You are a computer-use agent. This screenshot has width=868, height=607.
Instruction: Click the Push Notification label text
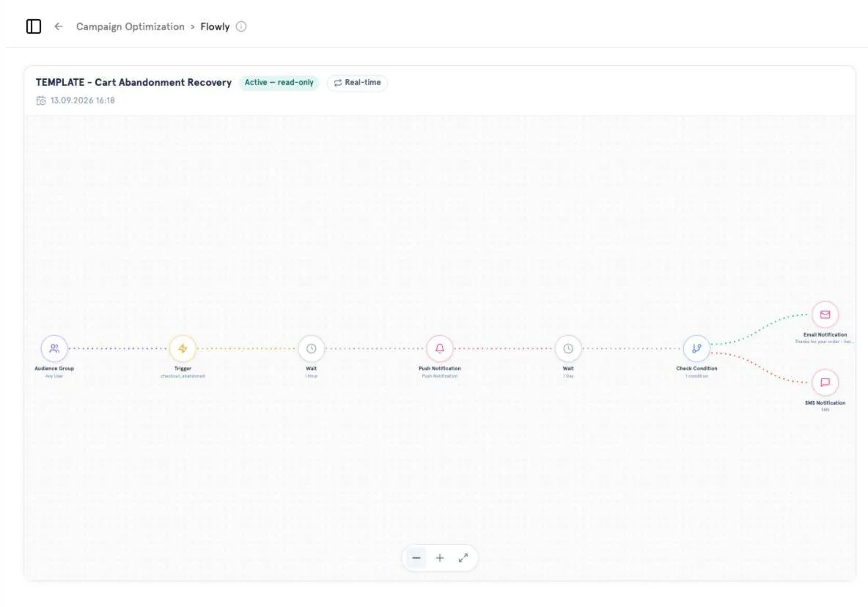440,369
